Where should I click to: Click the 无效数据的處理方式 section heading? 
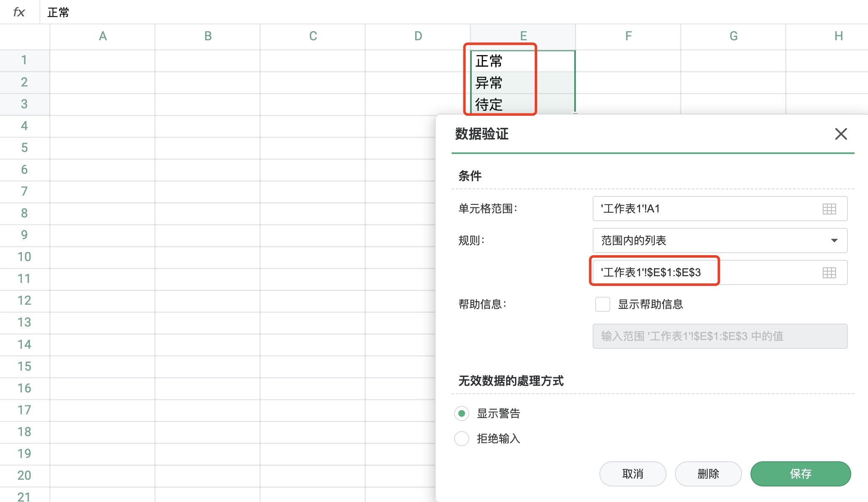511,381
